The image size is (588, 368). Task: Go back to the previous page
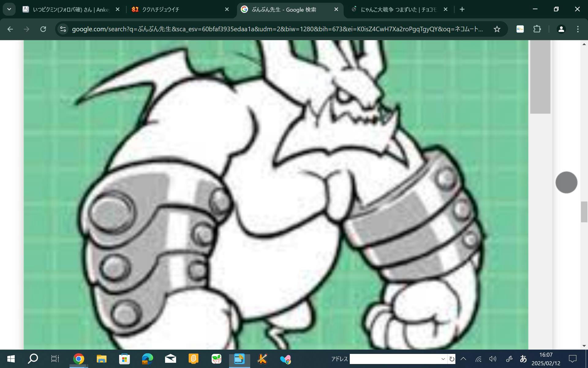coord(10,29)
